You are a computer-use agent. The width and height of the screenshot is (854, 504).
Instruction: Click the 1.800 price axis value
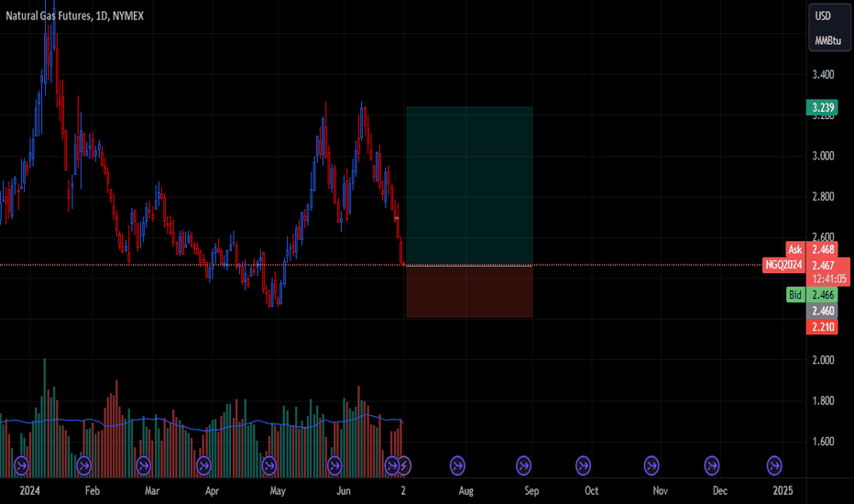(823, 401)
